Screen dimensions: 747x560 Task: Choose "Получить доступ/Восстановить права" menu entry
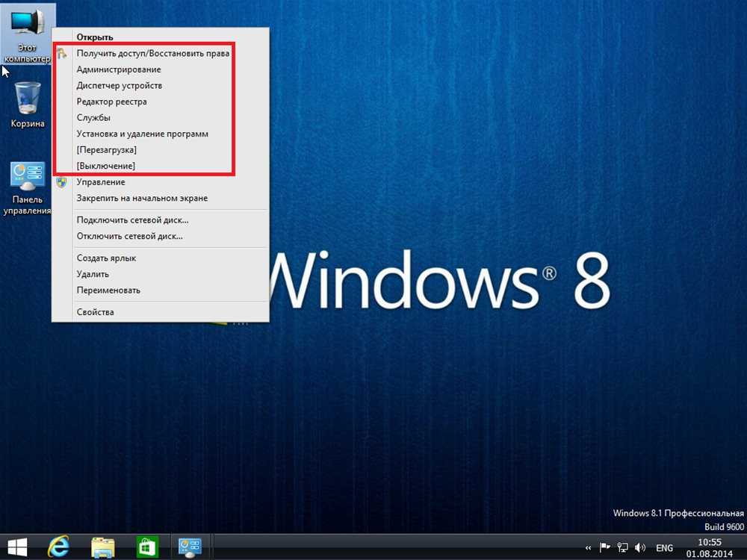pos(161,53)
